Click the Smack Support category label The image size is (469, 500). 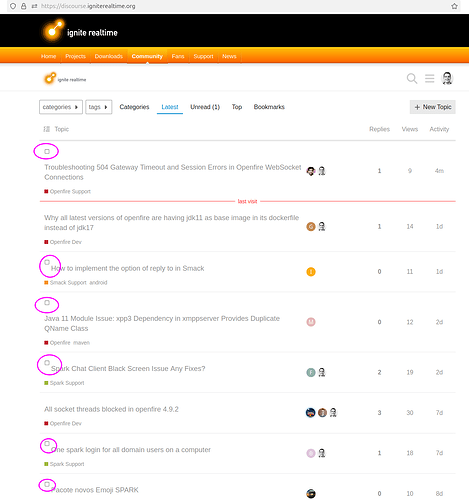(65, 283)
